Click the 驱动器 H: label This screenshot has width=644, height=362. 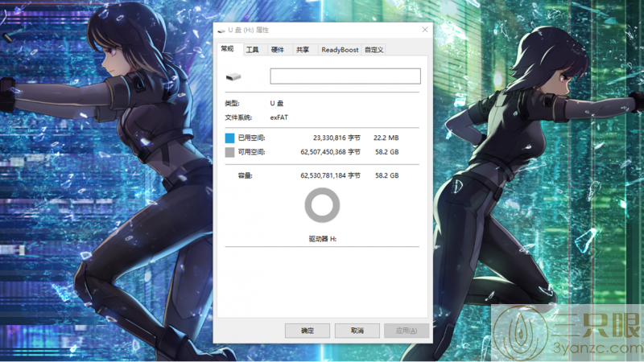point(323,239)
